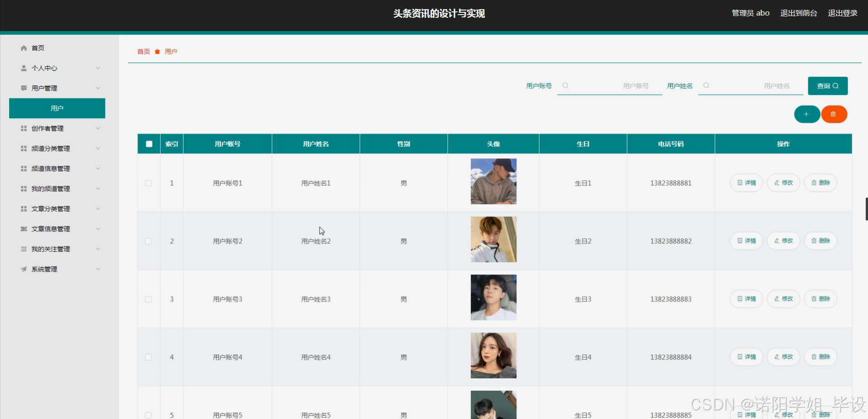The image size is (868, 419).
Task: Click the 查询 search button
Action: [827, 86]
